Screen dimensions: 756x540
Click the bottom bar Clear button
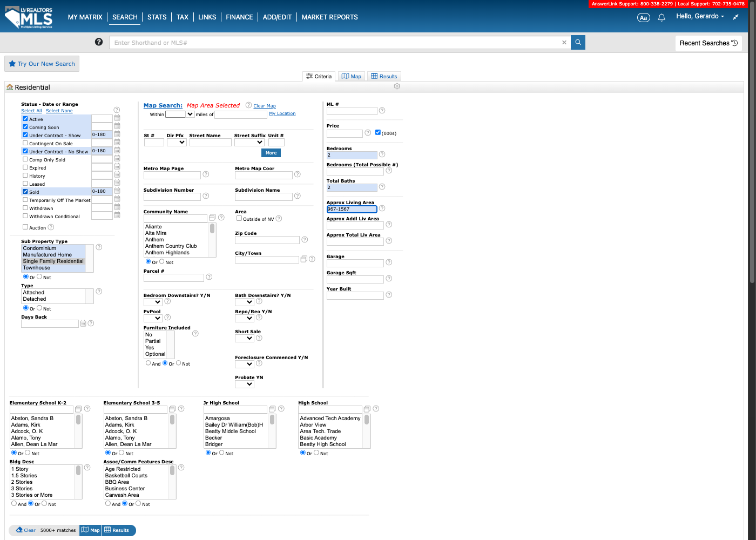click(25, 530)
